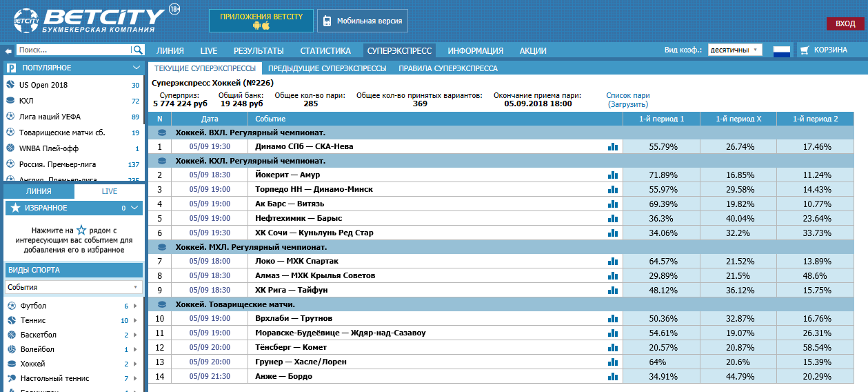Open statistics chart icon for Грунер — Хасле/Лорен
Viewport: 868px width, 392px height.
point(612,362)
